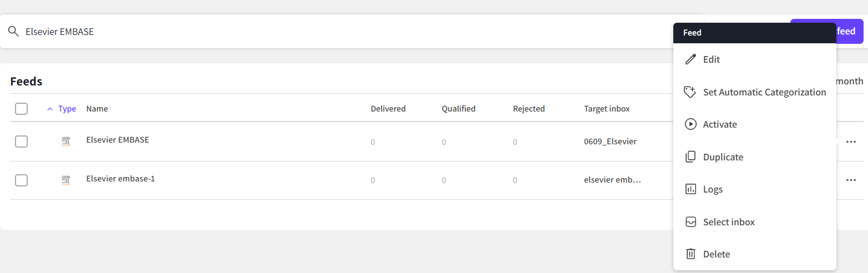Viewport: 868px width, 273px height.
Task: Open the Elsevier embase-1 feed name
Action: 120,179
